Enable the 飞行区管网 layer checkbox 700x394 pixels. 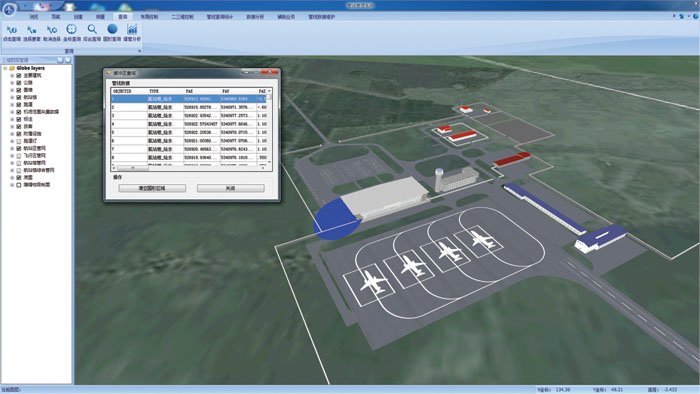(x=19, y=156)
